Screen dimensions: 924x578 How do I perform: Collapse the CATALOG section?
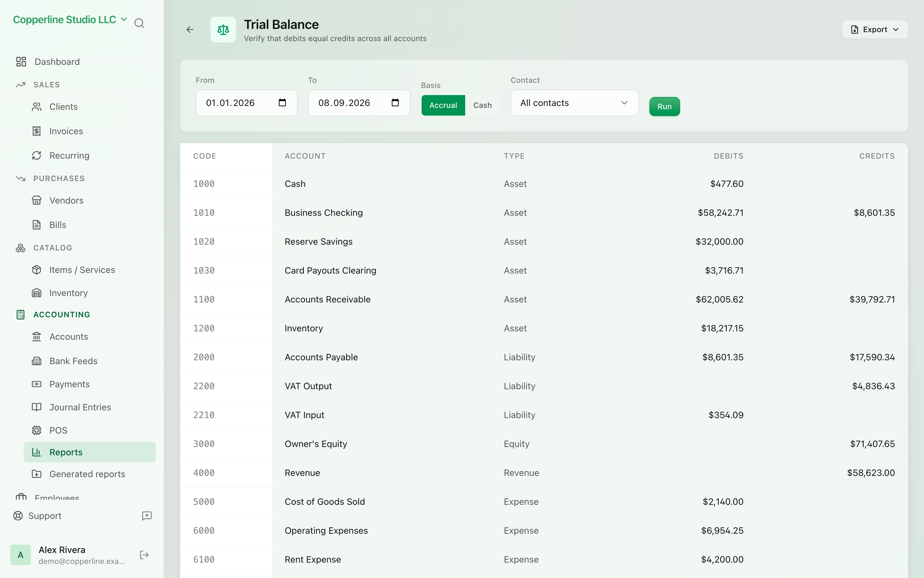(53, 248)
